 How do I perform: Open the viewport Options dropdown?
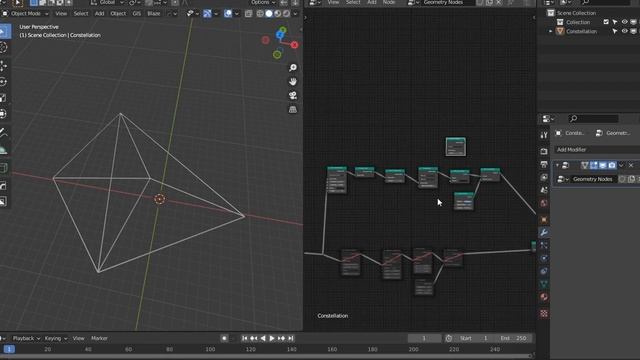coord(263,2)
